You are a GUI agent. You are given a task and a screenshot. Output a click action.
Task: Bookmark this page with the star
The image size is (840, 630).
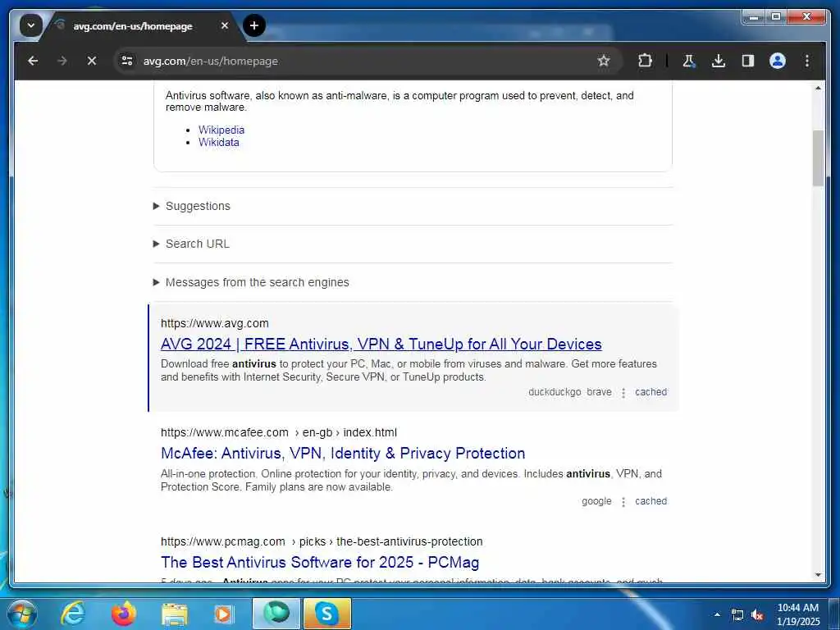604,61
